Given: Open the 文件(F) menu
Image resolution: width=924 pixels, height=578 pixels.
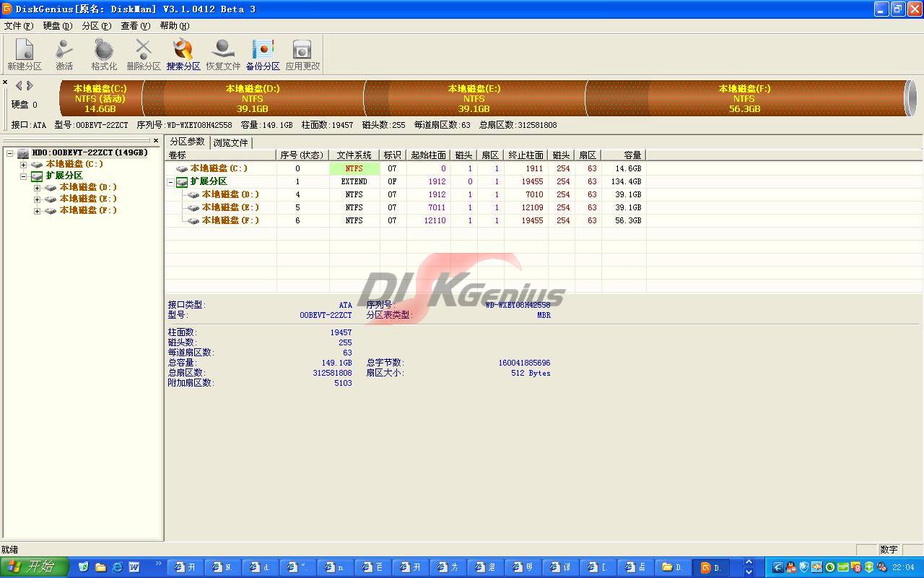Looking at the screenshot, I should pyautogui.click(x=19, y=25).
